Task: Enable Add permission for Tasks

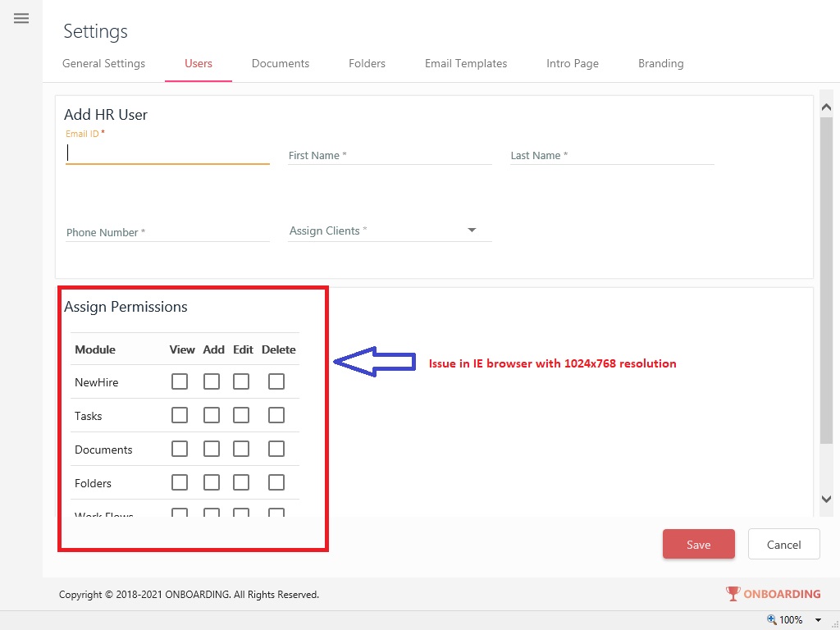Action: coord(212,415)
